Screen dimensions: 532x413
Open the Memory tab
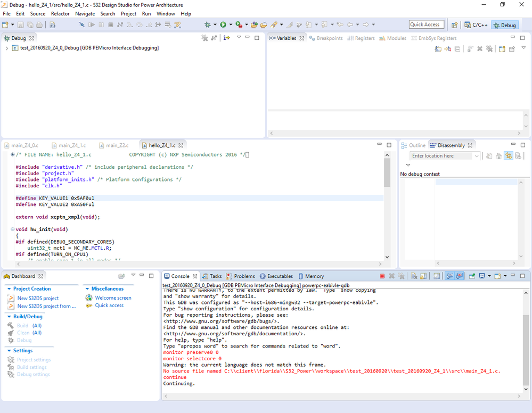(x=311, y=276)
